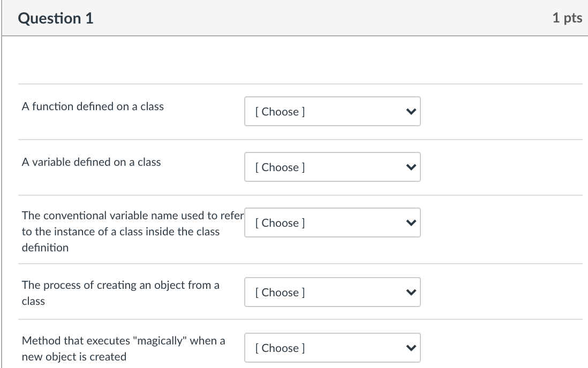Viewport: 588px width, 368px height.
Task: Click "[ Choose ]" placeholder for function on class
Action: tap(280, 112)
